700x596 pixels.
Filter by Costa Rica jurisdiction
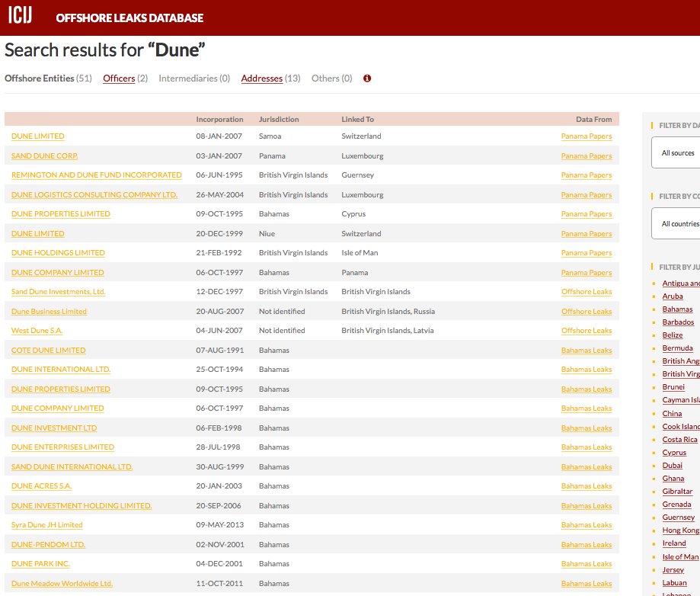[x=679, y=440]
